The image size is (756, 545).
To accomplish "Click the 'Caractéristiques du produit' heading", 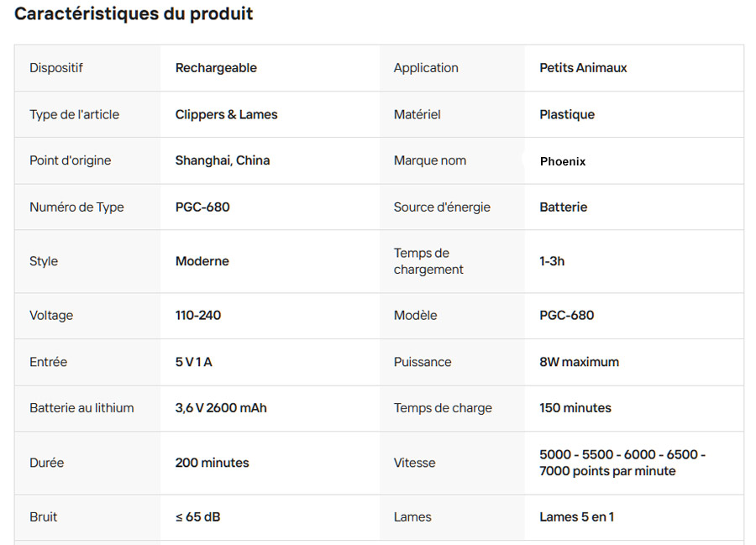I will coord(134,14).
